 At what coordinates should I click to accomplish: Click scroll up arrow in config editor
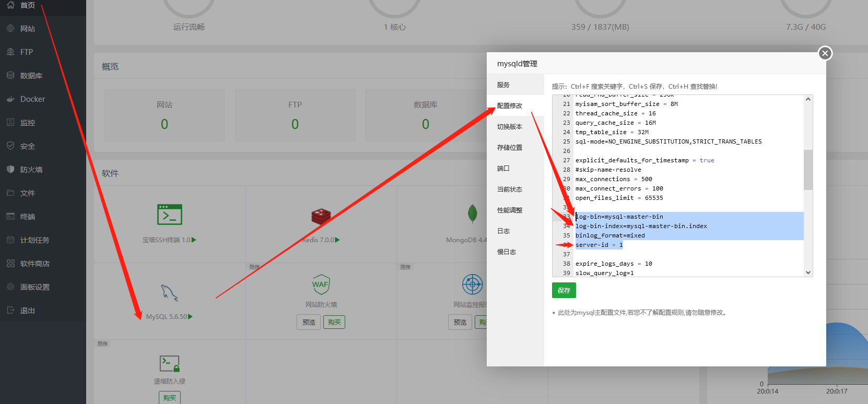pyautogui.click(x=808, y=99)
